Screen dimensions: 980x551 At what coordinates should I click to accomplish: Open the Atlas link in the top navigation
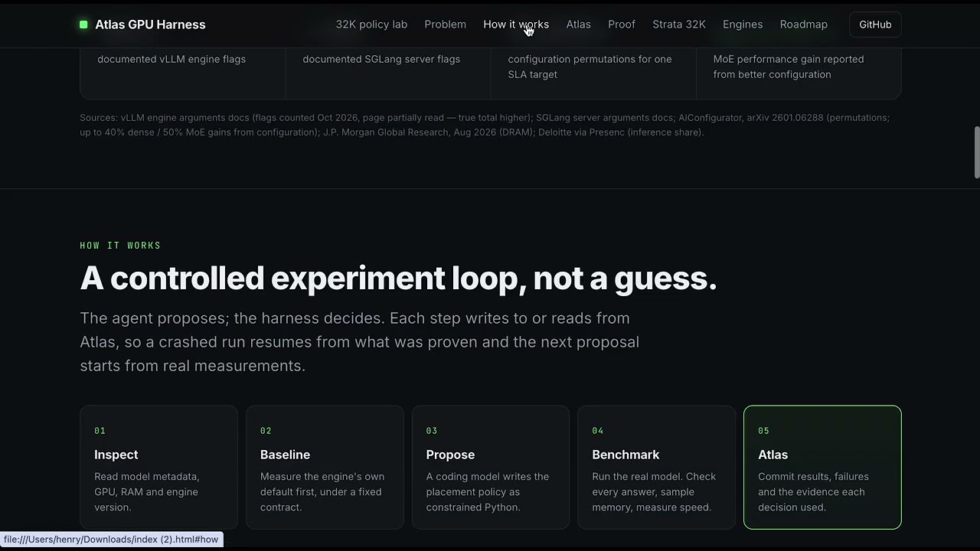tap(578, 24)
